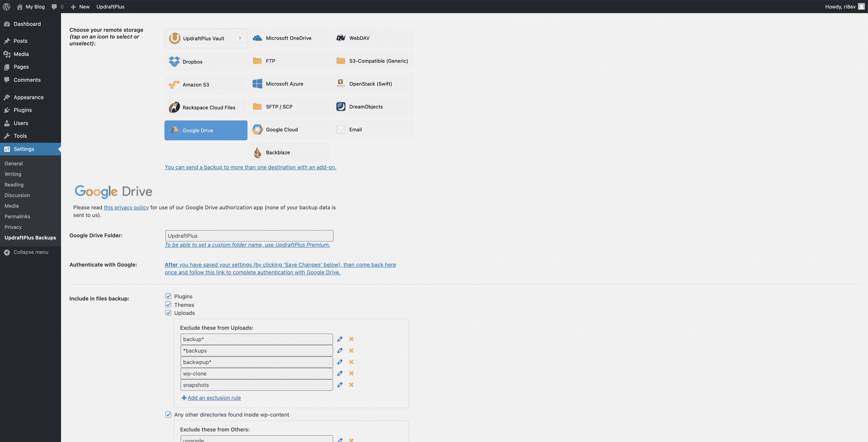The height and width of the screenshot is (442, 868).
Task: Click the snapshots exclusion text field
Action: click(257, 385)
